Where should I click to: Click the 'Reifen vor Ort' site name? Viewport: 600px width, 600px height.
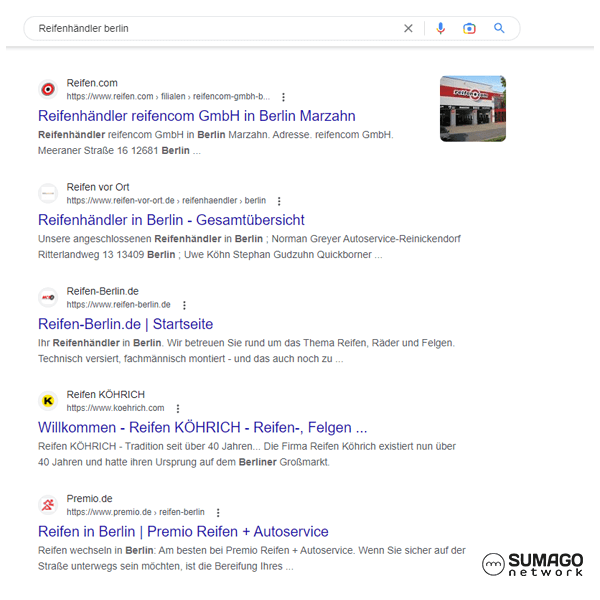point(98,187)
